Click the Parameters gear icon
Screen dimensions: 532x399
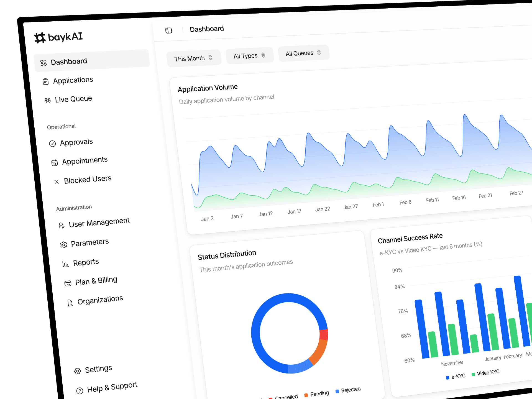[x=64, y=245]
